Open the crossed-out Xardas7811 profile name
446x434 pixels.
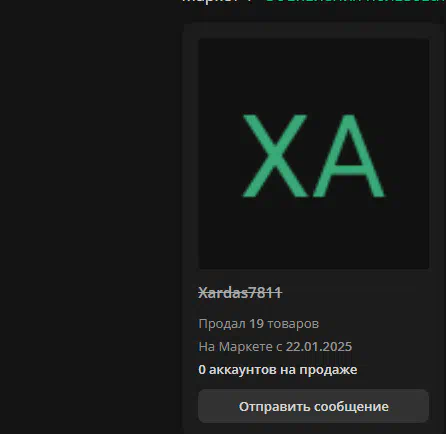[x=240, y=293]
